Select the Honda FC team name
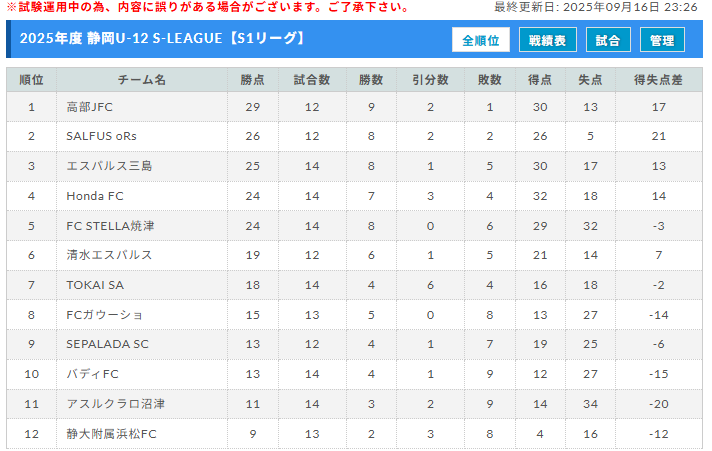The width and height of the screenshot is (712, 451). click(95, 196)
